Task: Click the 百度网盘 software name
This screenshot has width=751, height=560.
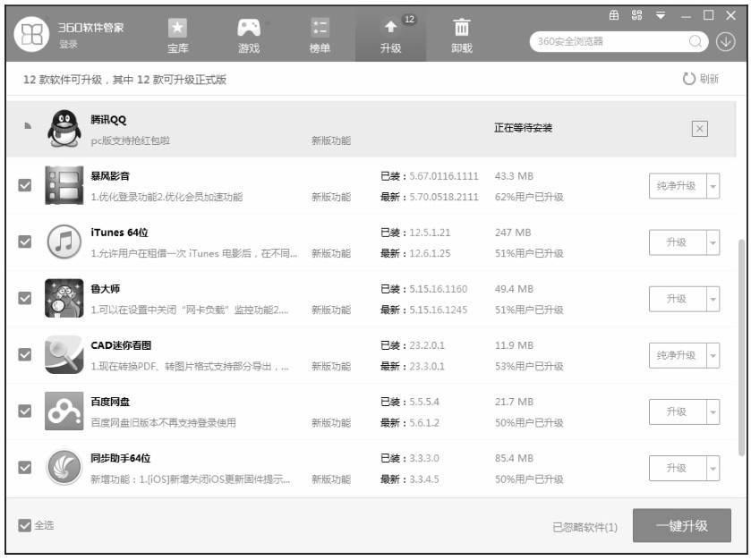Action: [x=110, y=402]
